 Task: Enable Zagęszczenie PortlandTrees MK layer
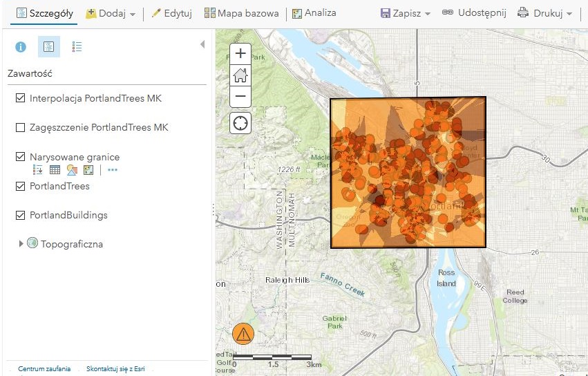20,128
